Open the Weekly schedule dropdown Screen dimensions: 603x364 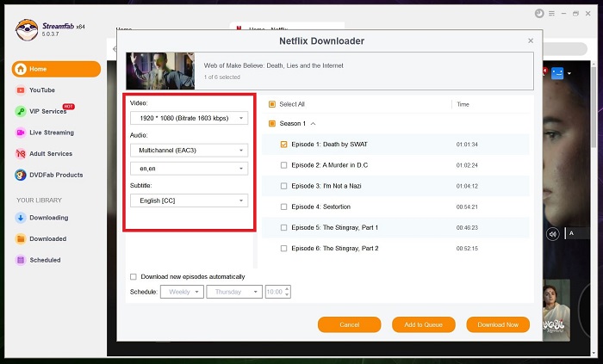[182, 292]
